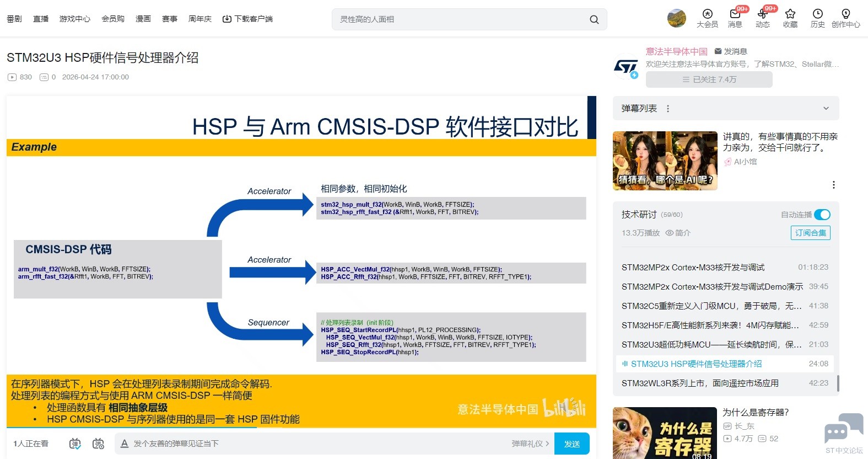The image size is (868, 459).
Task: Click the playlist scrollbar thumb
Action: pos(838,383)
